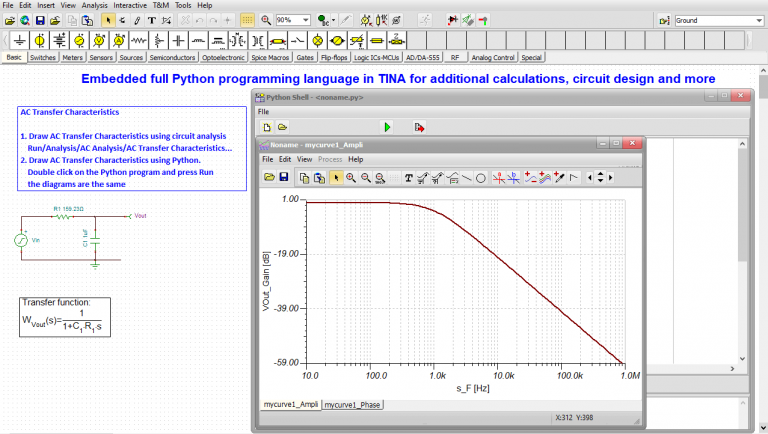Viewport: 768px width, 434px height.
Task: Open the Spice Macros component tab
Action: [x=268, y=58]
